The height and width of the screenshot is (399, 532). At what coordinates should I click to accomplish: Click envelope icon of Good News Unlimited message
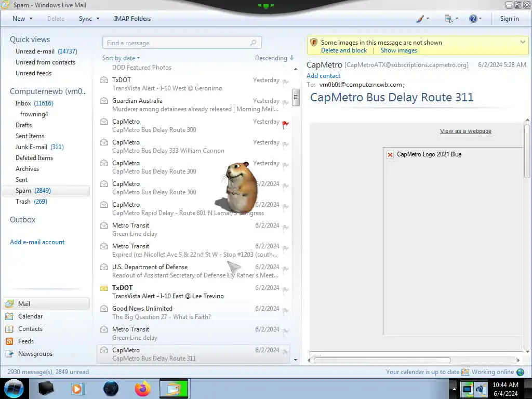point(104,309)
